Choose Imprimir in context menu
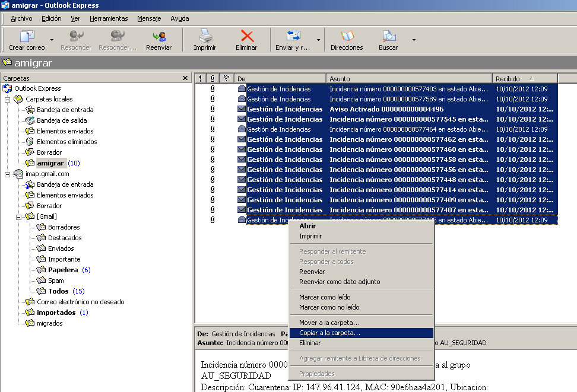The image size is (577, 392). 361,236
